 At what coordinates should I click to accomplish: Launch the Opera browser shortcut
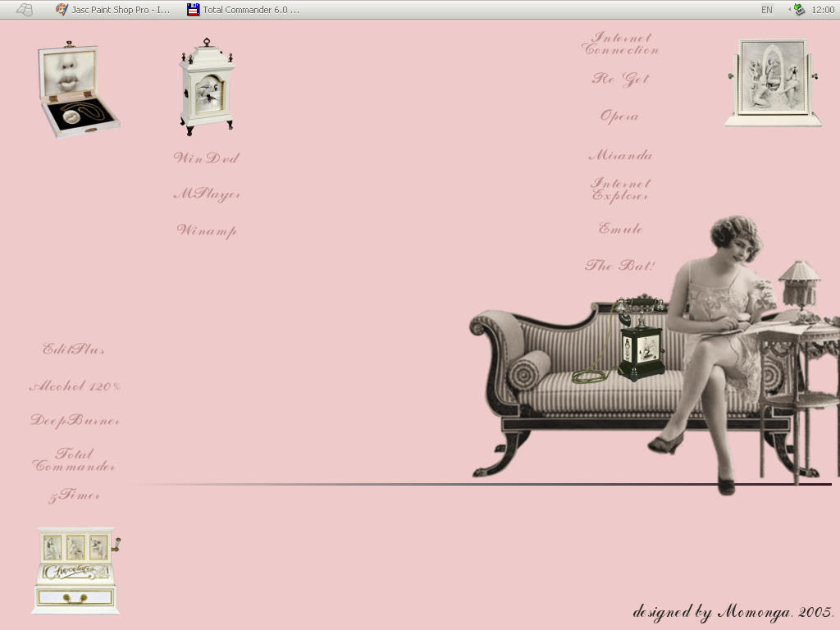(x=619, y=116)
